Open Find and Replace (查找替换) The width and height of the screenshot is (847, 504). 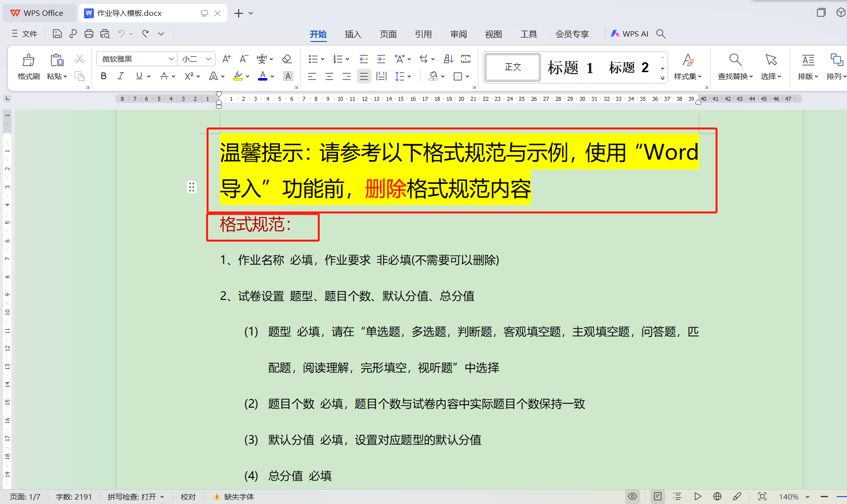pyautogui.click(x=735, y=67)
